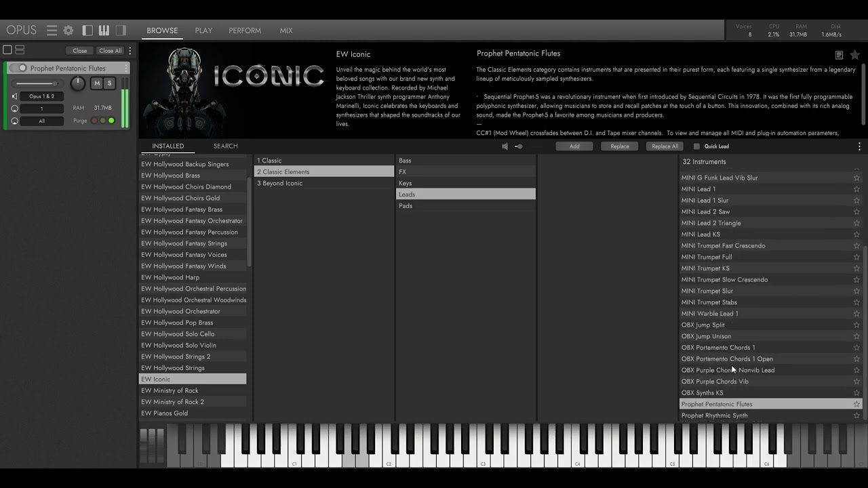The height and width of the screenshot is (488, 868).
Task: Open the Opus 1 & 2 output dropdown
Action: point(41,96)
